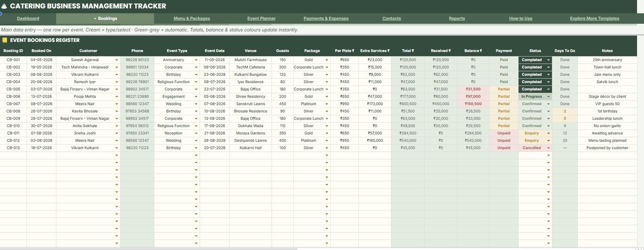The width and height of the screenshot is (644, 250).
Task: Select notes cell 25th anniversary
Action: [607, 60]
